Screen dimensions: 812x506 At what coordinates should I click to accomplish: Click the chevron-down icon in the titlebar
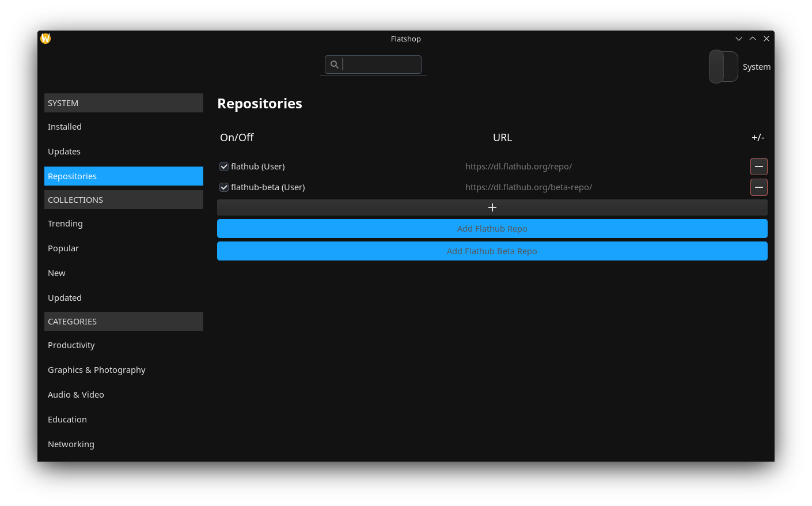tap(739, 38)
